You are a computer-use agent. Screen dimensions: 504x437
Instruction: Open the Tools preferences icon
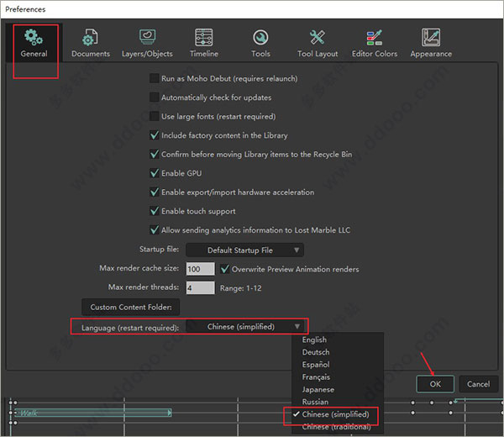260,38
